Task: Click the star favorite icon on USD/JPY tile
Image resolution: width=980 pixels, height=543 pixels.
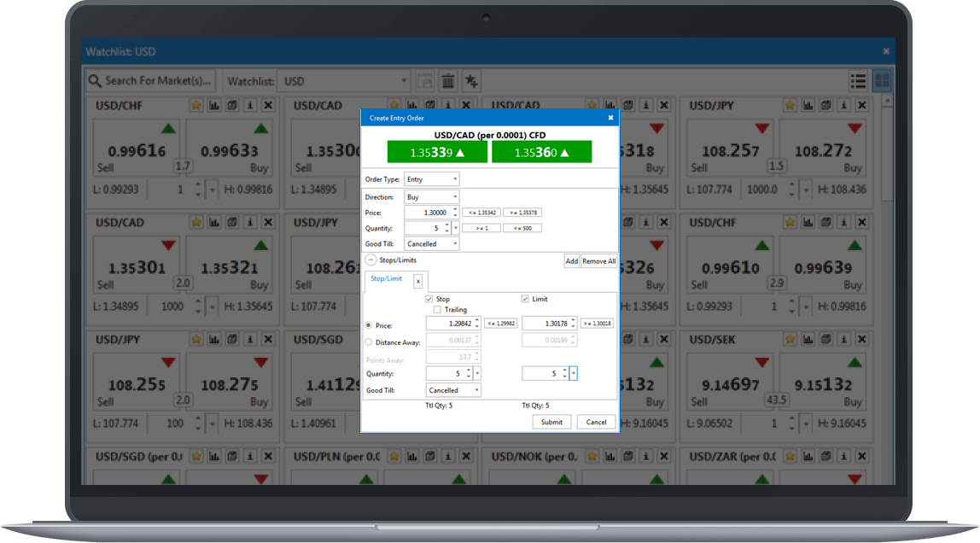Action: point(789,105)
